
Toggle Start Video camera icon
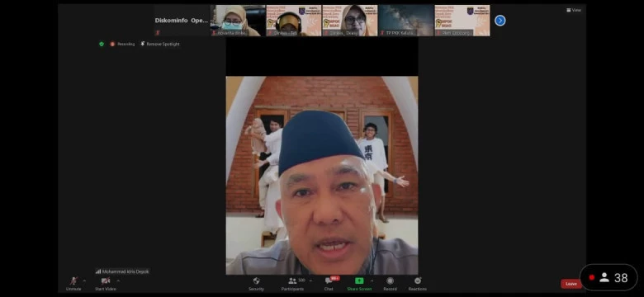(x=106, y=281)
